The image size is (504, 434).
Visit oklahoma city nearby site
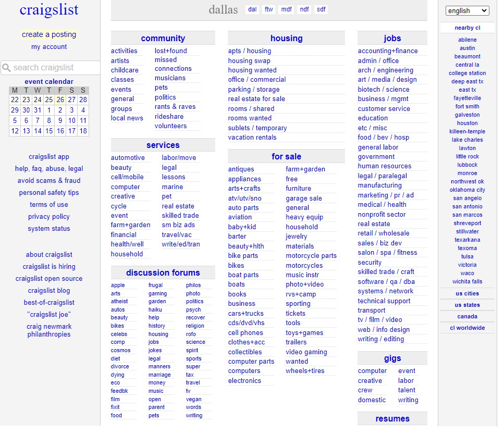point(467,190)
